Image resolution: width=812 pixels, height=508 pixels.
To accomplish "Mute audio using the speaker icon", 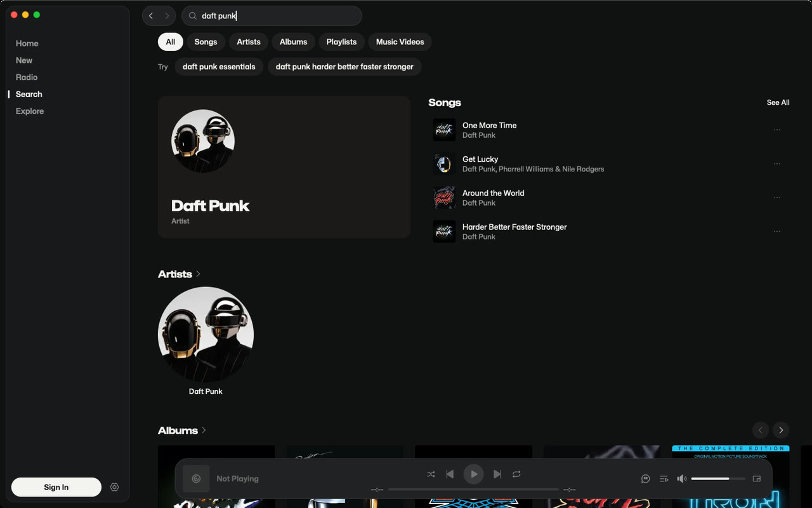I will pos(682,479).
